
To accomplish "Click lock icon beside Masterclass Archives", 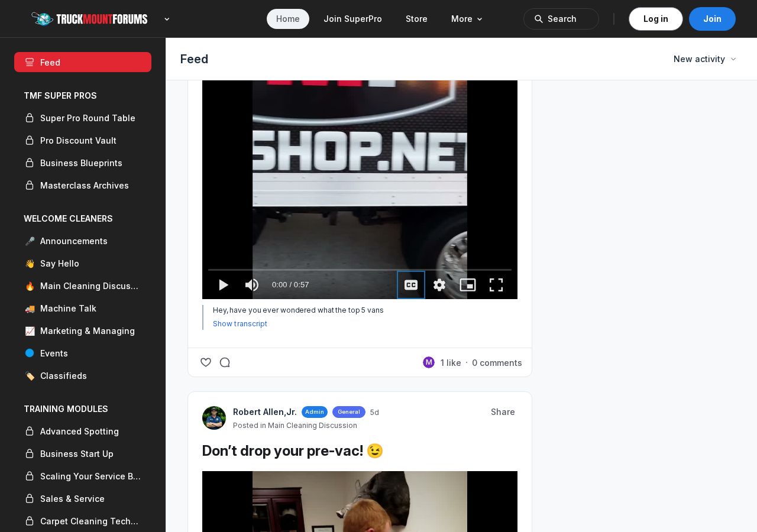I will (29, 186).
